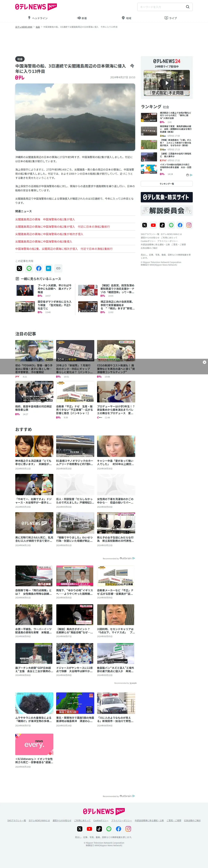This screenshot has width=208, height=868.
Task: Open ranking 1 横浜駅近くの路上 article thumbnail
Action: coord(149,117)
